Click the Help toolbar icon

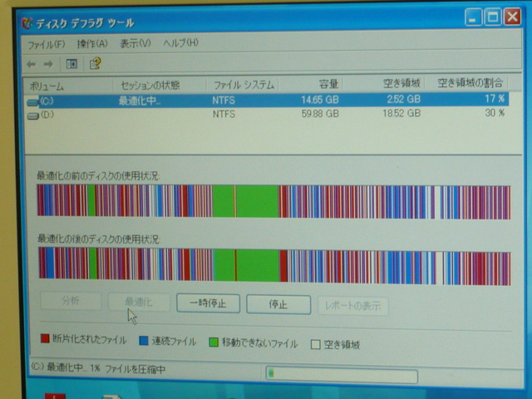pyautogui.click(x=95, y=63)
